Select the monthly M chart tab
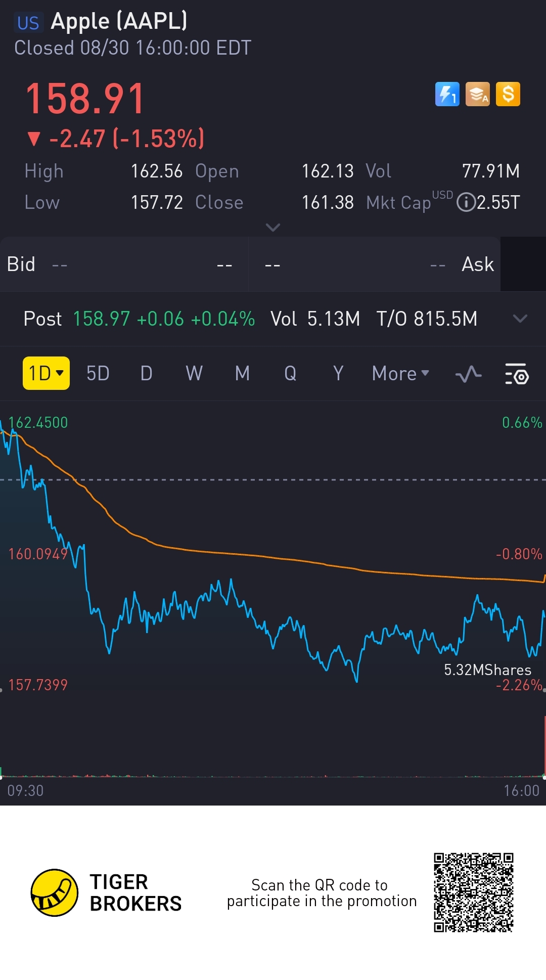The image size is (546, 980). coord(242,374)
